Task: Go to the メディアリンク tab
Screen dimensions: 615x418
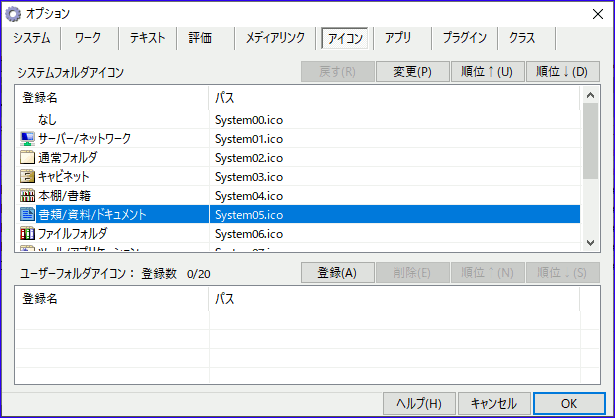Action: click(x=275, y=38)
